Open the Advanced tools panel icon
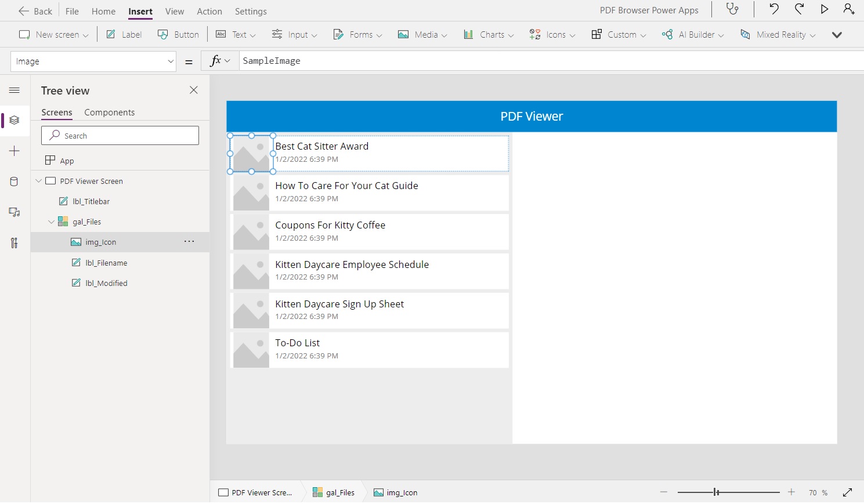Screen dimensions: 864x504 tap(14, 243)
